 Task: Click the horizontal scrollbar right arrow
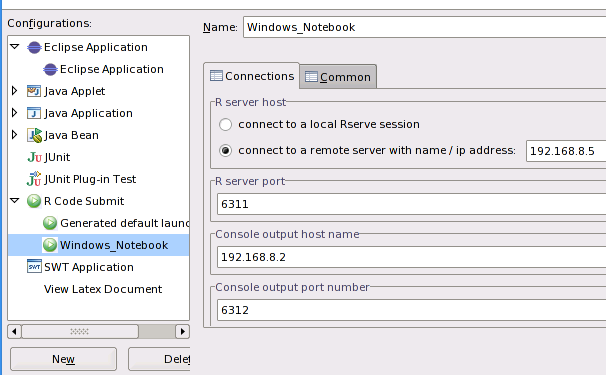[x=182, y=331]
